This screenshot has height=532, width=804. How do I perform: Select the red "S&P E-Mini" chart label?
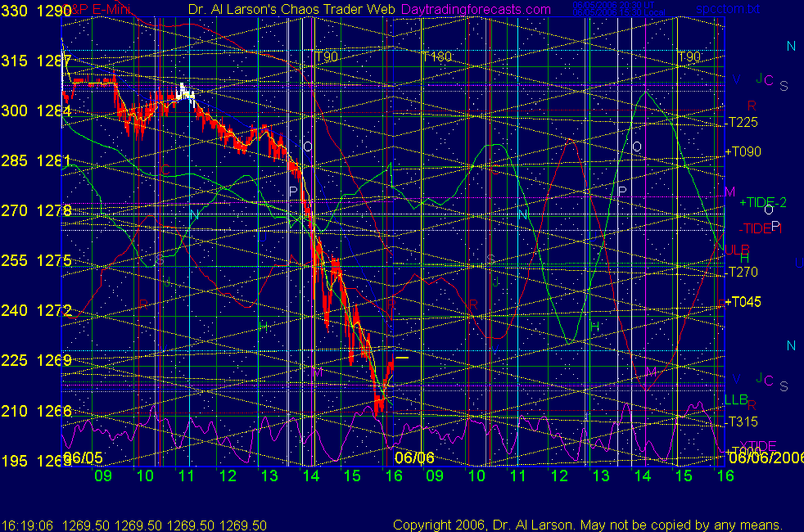(97, 9)
